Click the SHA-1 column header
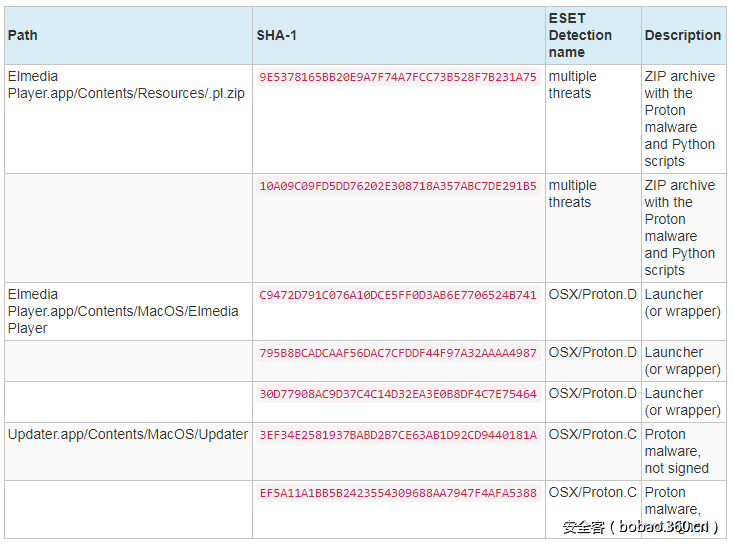The width and height of the screenshot is (733, 545). tap(277, 35)
